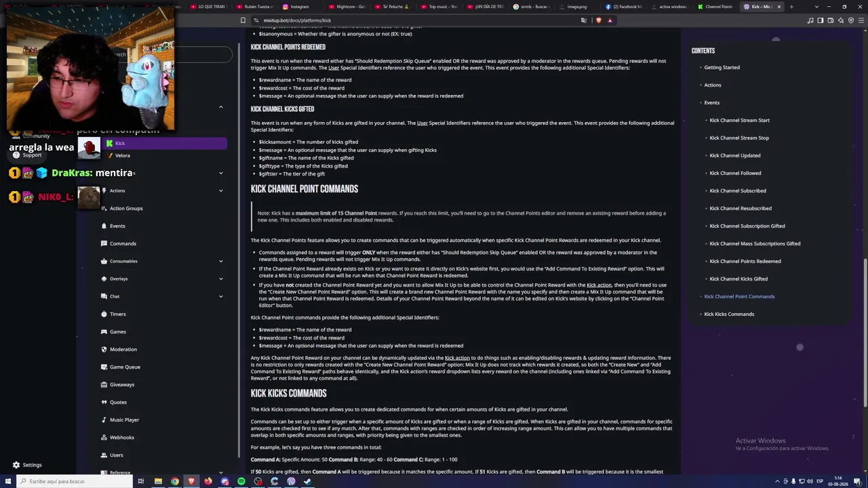Viewport: 868px width, 488px height.
Task: Go to Kick Channel Stream Start in Contents
Action: pyautogui.click(x=739, y=120)
